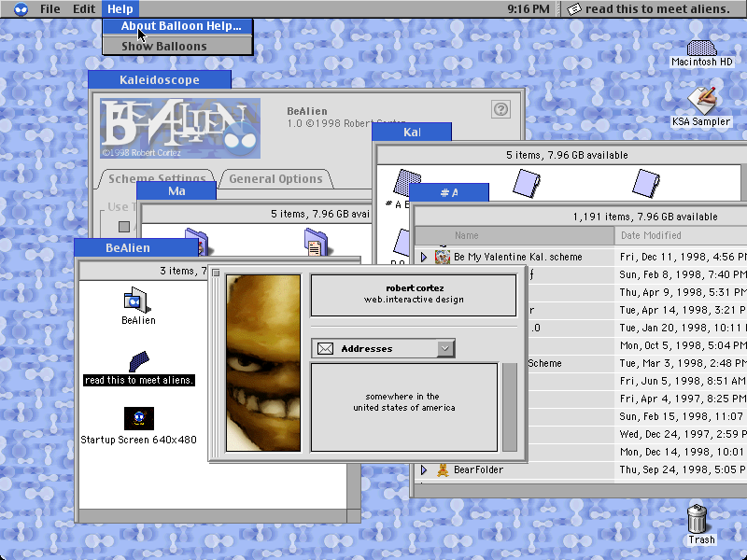This screenshot has width=747, height=560.
Task: Click the date 'Tue, Mar 3, 1998, 2:48 PM'
Action: 684,363
